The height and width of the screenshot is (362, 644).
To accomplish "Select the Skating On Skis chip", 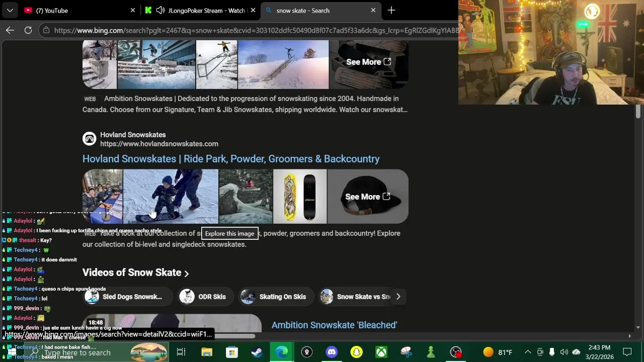I will click(x=276, y=297).
